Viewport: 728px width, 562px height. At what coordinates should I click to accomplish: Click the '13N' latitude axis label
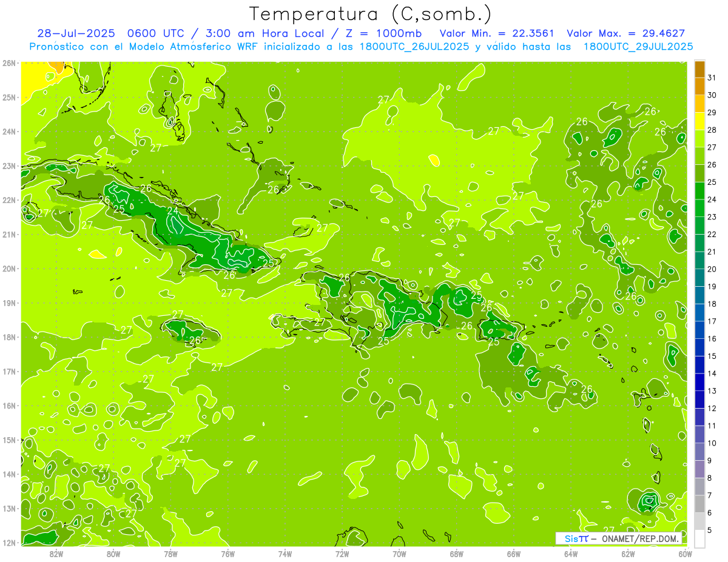click(9, 509)
